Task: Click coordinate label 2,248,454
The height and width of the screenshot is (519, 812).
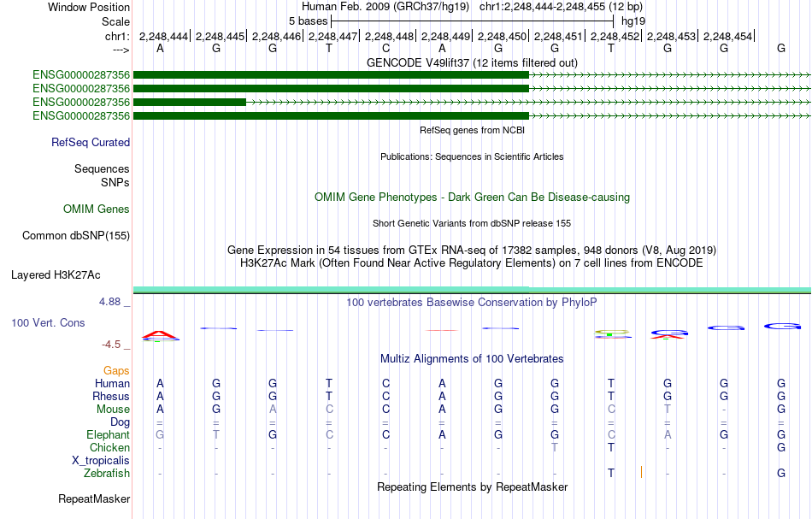Action: (x=728, y=36)
